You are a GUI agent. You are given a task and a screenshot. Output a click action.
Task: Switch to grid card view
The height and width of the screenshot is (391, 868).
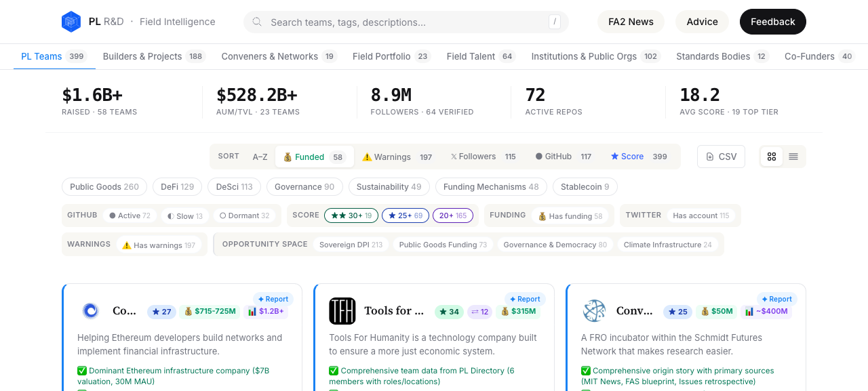click(x=772, y=157)
